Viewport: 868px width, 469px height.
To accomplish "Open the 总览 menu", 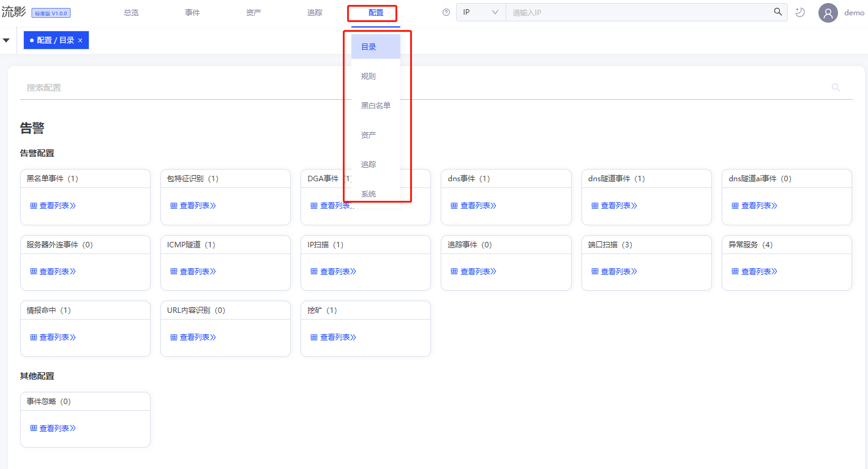I will [x=131, y=13].
